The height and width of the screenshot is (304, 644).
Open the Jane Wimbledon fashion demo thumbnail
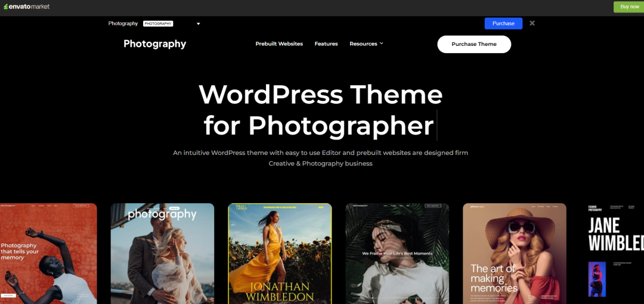click(x=614, y=253)
